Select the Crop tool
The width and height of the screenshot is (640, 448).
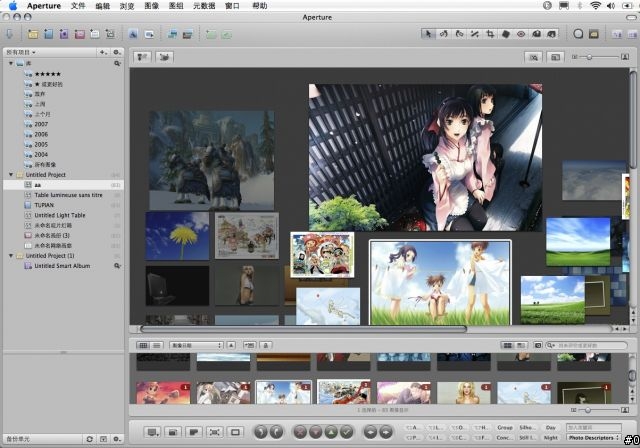[490, 34]
